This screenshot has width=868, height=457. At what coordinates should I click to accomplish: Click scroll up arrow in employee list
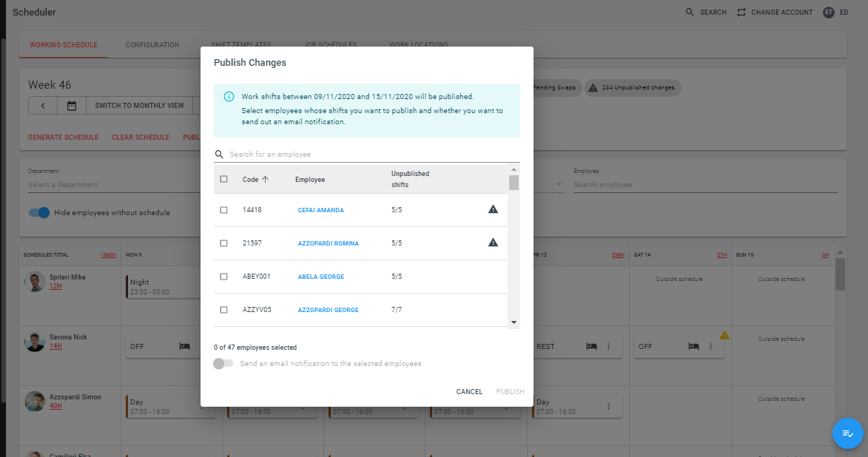click(514, 169)
